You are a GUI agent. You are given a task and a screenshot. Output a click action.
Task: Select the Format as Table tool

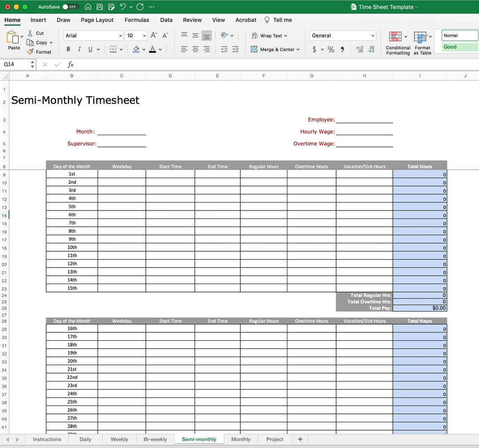click(421, 42)
